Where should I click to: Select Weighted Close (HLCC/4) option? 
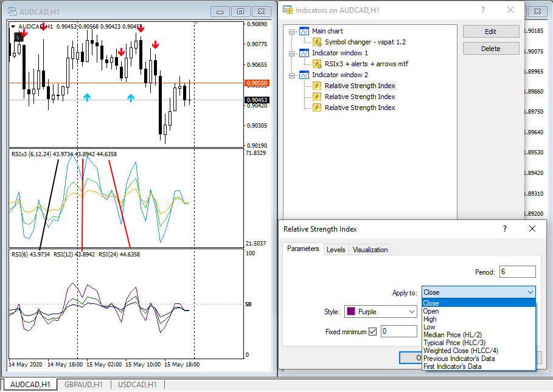[461, 351]
